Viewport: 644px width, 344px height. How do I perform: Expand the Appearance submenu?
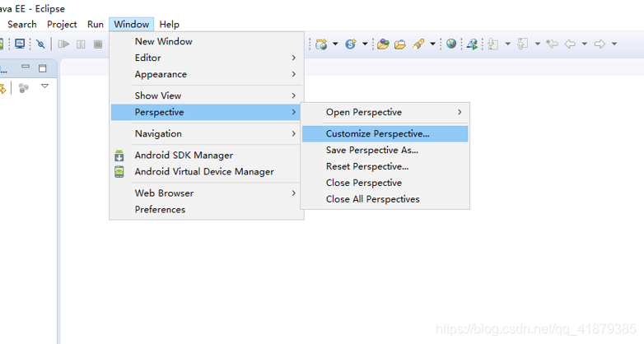coord(207,74)
